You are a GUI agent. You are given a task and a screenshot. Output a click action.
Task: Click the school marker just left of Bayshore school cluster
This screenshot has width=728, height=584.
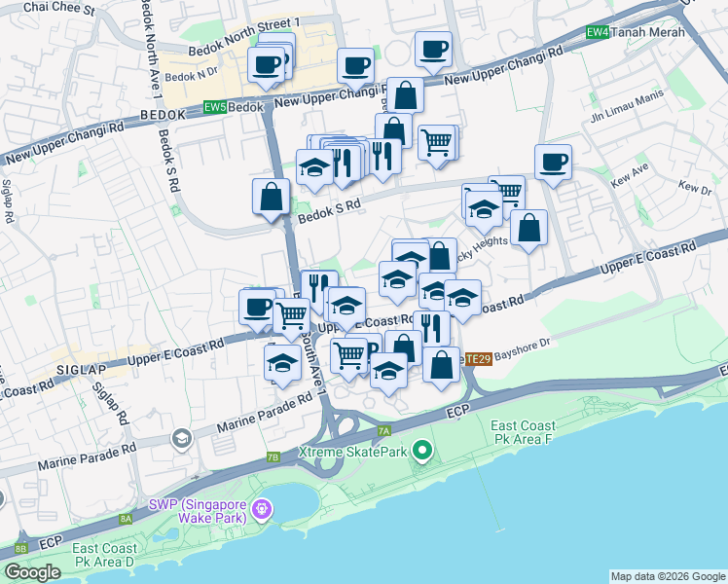click(x=397, y=282)
